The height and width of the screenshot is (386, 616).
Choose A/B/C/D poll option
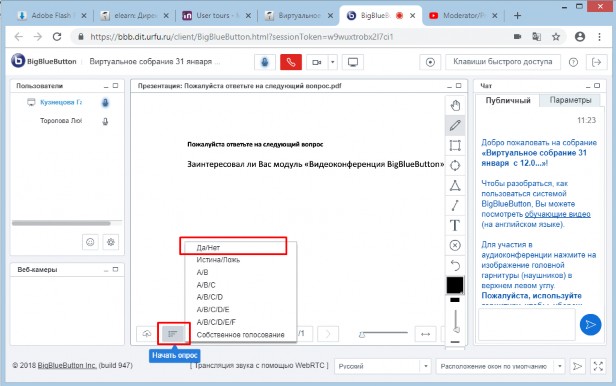click(240, 297)
